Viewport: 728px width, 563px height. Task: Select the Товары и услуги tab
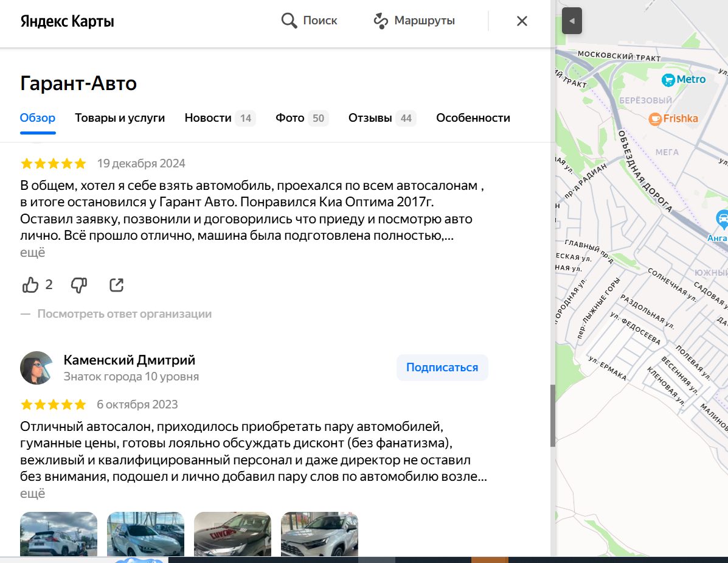click(x=119, y=118)
